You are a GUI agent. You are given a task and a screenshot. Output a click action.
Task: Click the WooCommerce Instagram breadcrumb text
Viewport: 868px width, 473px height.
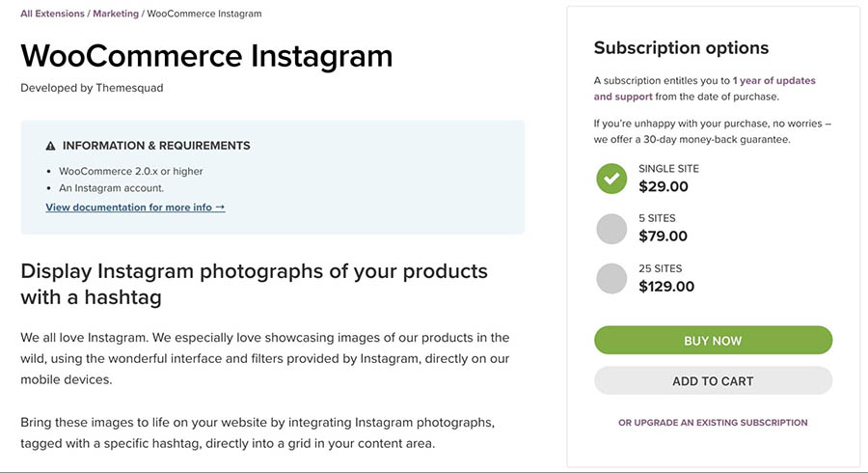204,14
